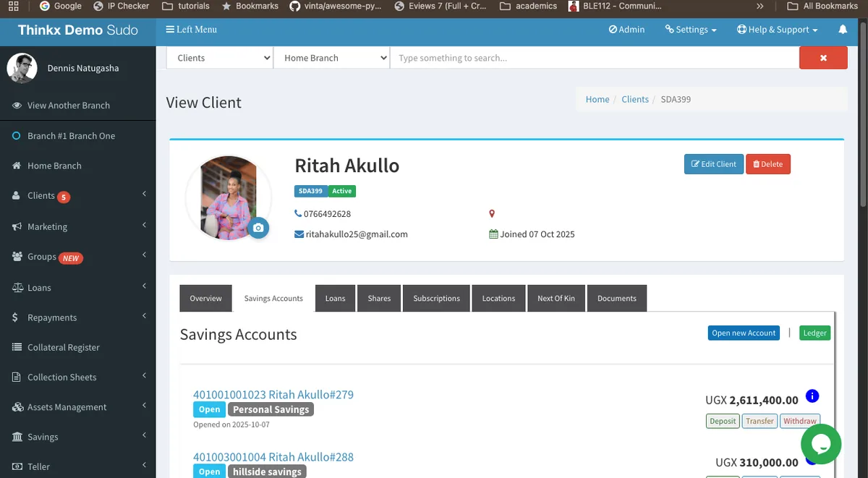Click the Teller desktop icon in sidebar
This screenshot has height=478, width=868.
click(17, 466)
